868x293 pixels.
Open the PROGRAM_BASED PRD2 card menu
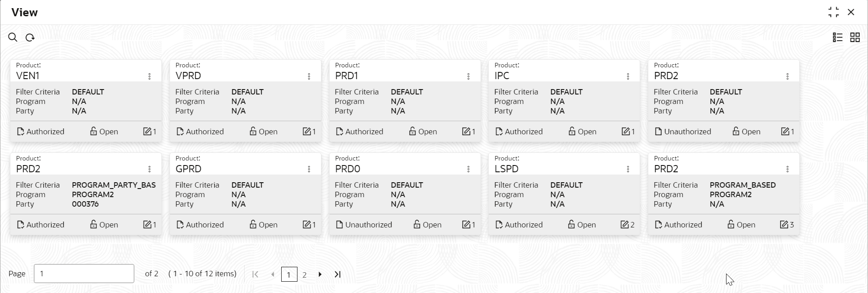pyautogui.click(x=788, y=169)
